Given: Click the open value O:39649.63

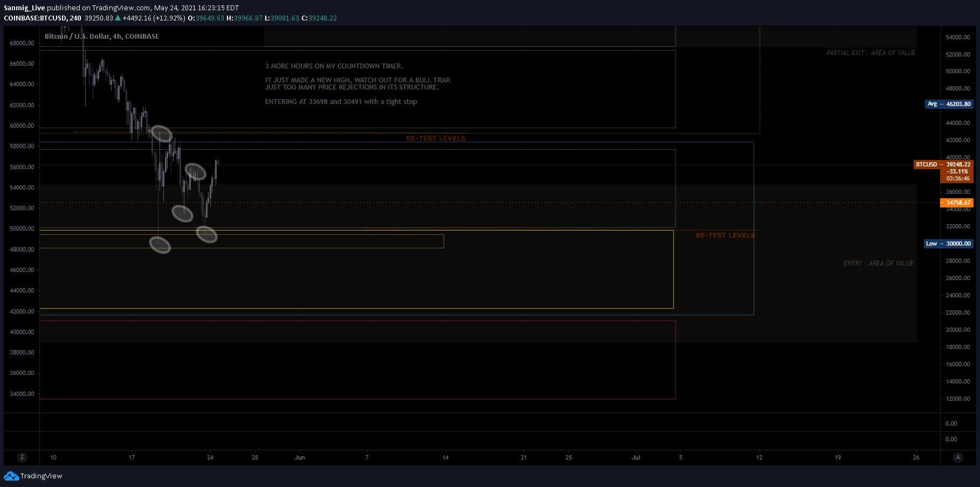Looking at the screenshot, I should [206, 18].
